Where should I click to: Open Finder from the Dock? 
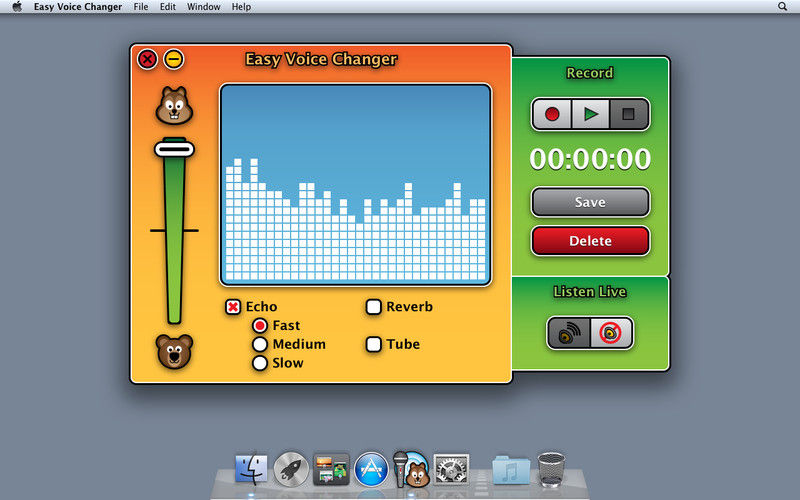click(x=251, y=468)
